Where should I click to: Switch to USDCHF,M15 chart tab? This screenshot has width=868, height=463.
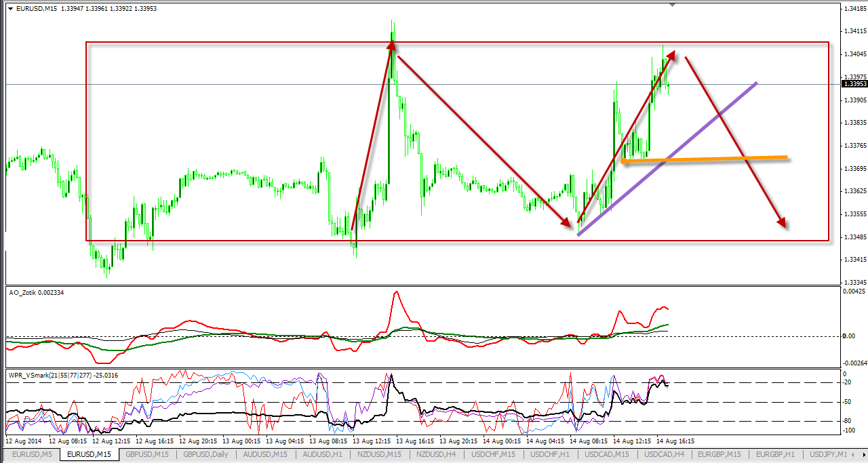coord(493,454)
